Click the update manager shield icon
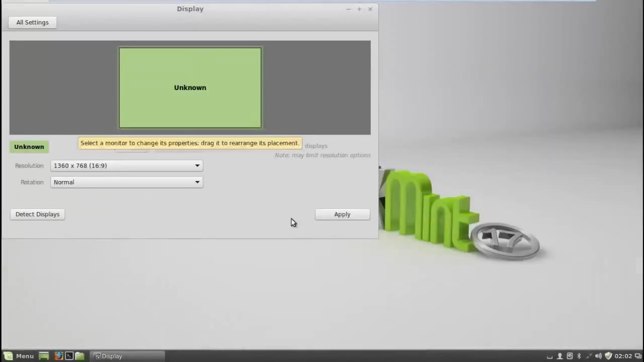Screen dimensions: 644x362 [x=608, y=356]
